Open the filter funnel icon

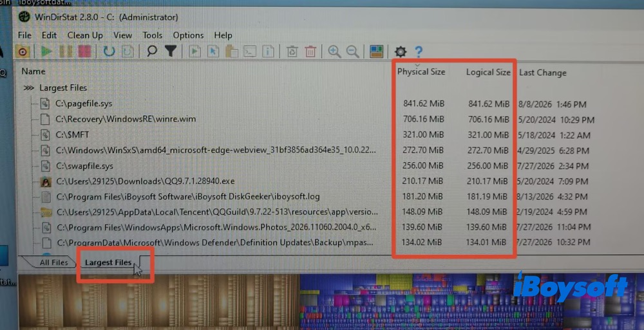pos(171,51)
